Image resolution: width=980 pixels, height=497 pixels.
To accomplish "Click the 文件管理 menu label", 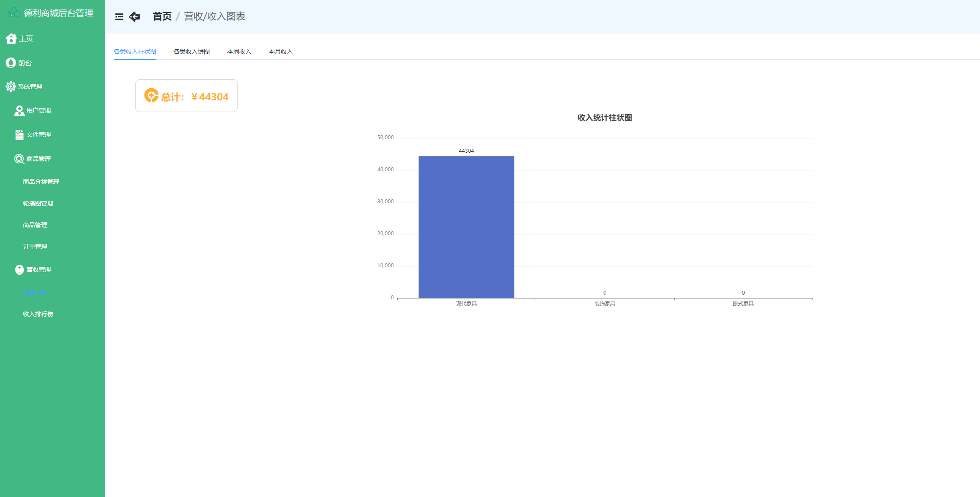I will 39,135.
